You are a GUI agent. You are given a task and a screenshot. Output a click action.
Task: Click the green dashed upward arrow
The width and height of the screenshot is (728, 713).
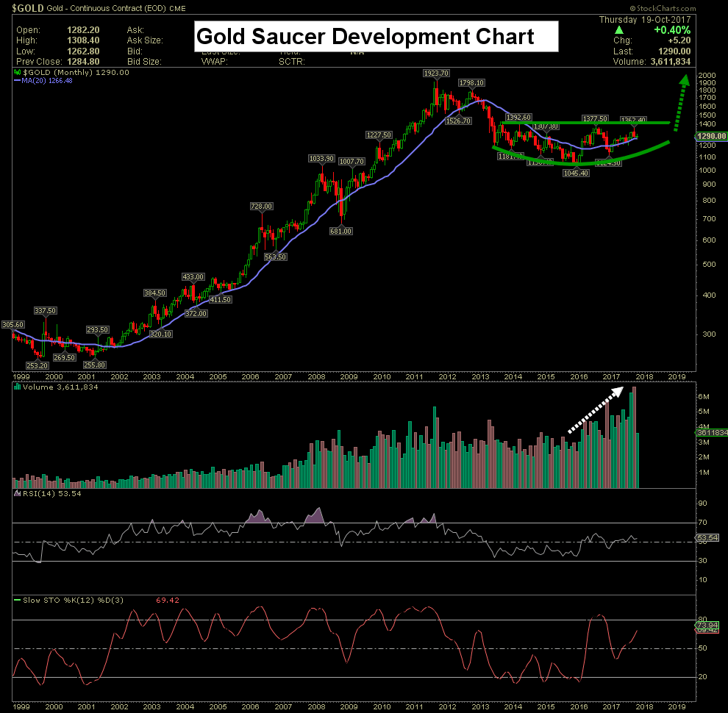681,103
